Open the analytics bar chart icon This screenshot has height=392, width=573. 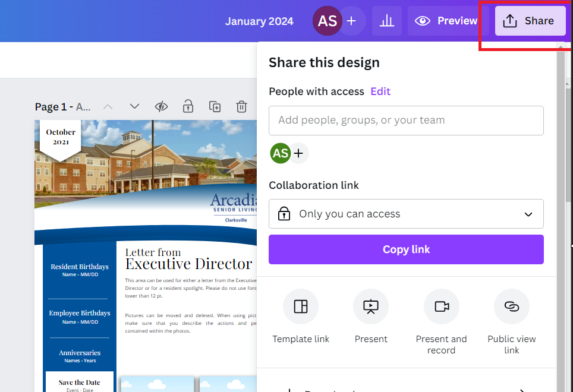(x=386, y=21)
